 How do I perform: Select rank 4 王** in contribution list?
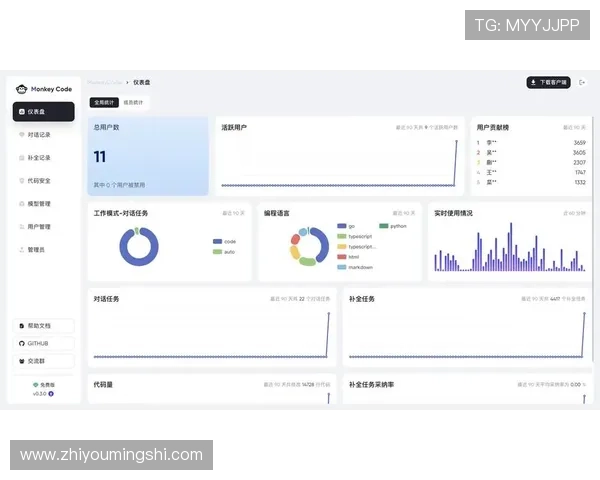(x=531, y=172)
